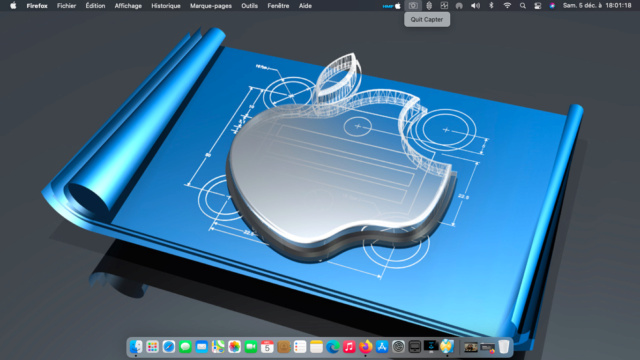Open the sound volume menu bar control
Screen dimensions: 640x360
coord(475,6)
